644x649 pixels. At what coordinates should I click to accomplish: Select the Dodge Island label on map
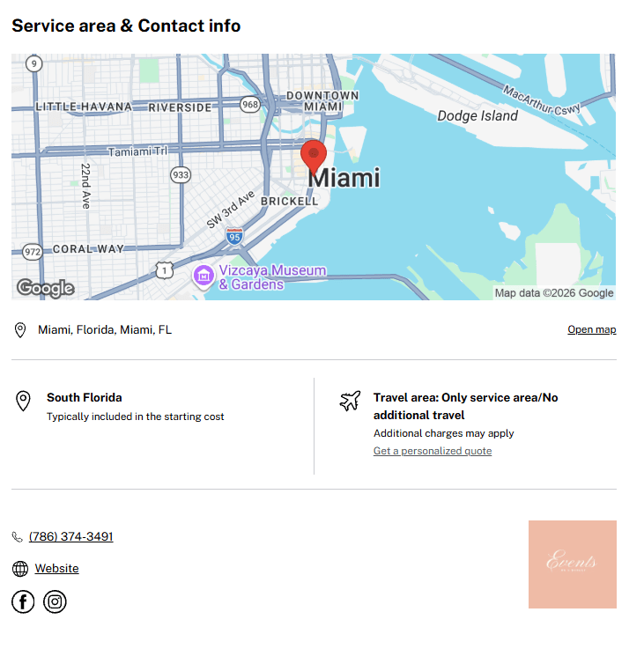coord(477,115)
